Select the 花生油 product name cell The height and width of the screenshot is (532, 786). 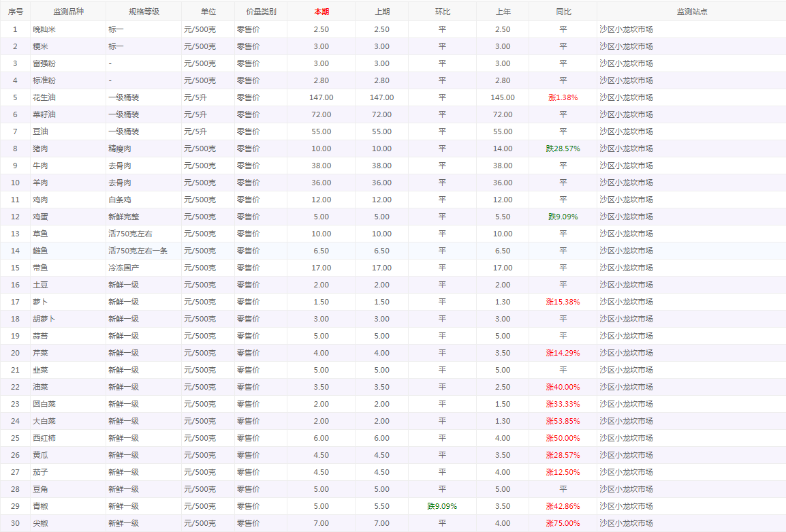point(44,97)
